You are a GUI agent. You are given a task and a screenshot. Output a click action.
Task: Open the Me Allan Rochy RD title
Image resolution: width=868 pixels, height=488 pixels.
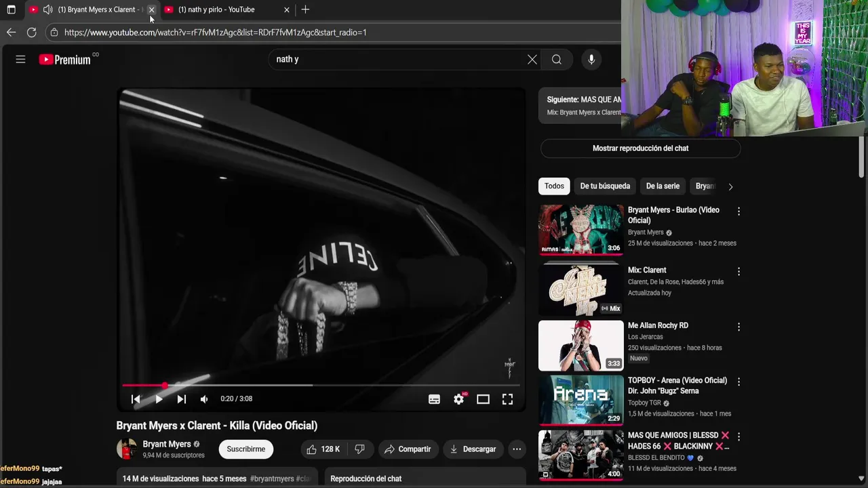(658, 325)
